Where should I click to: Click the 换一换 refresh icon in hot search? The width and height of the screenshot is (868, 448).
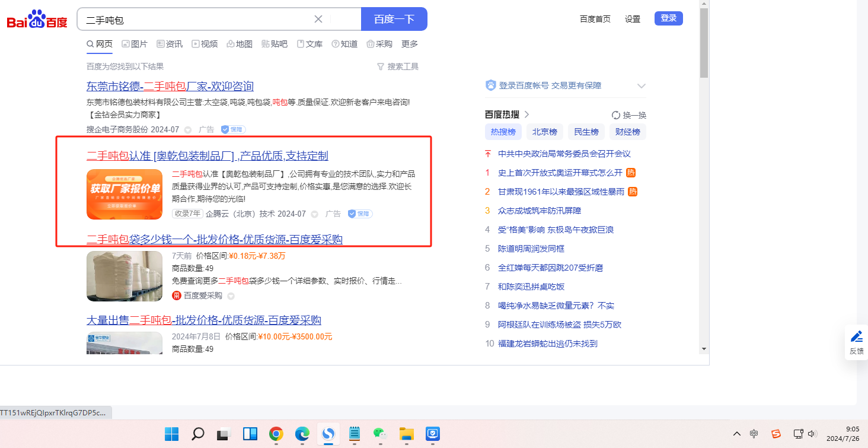coord(616,115)
